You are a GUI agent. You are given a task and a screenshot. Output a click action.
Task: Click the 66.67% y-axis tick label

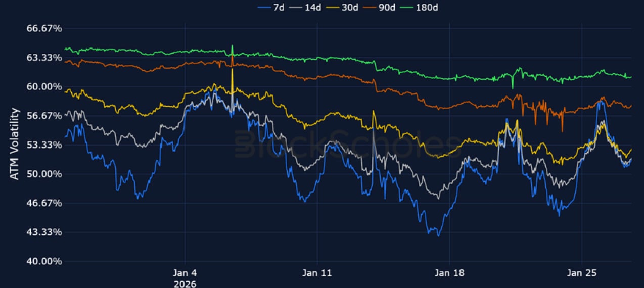(43, 29)
